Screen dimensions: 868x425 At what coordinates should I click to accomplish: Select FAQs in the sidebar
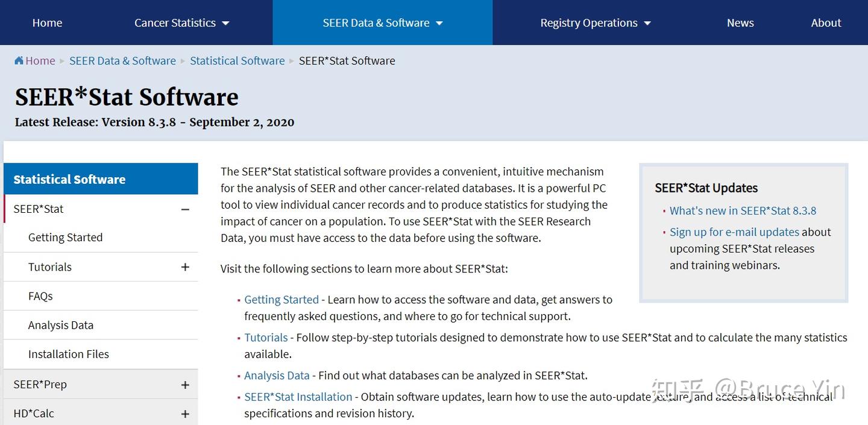tap(40, 296)
